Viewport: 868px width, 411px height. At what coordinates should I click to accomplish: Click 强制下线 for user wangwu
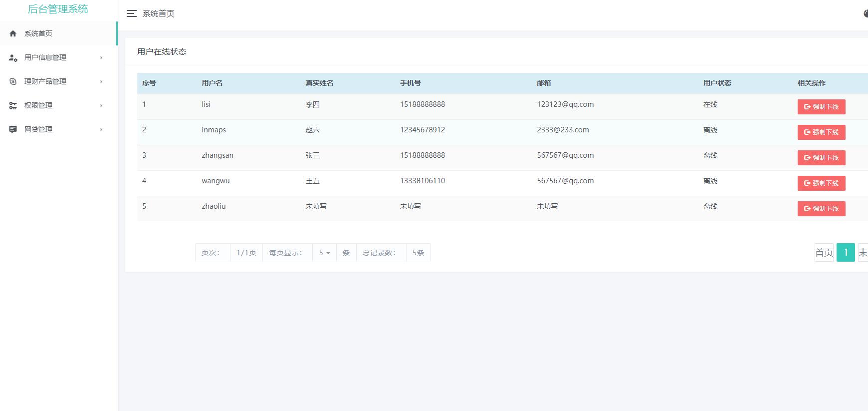coord(821,183)
